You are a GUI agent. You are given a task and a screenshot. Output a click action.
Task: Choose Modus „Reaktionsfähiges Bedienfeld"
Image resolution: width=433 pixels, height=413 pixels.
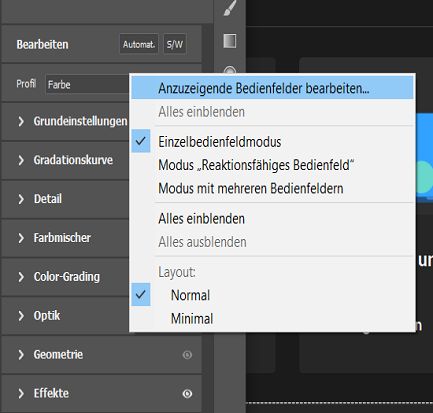click(x=272, y=165)
